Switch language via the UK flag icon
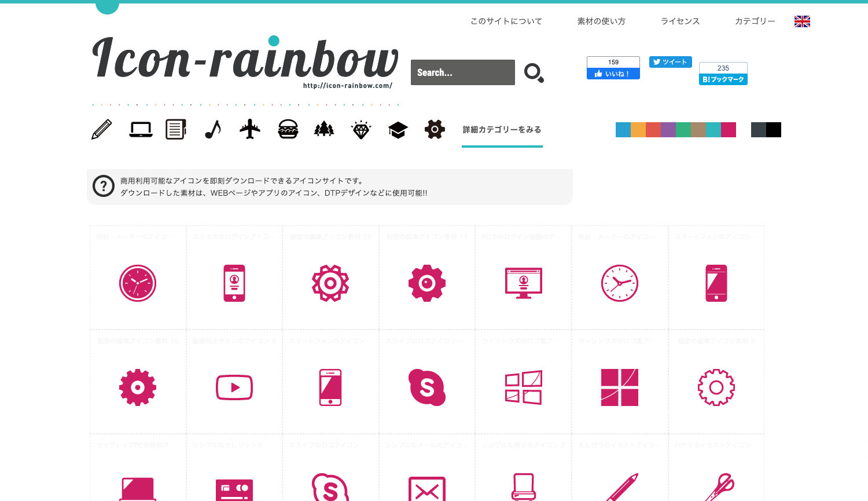 (x=802, y=21)
